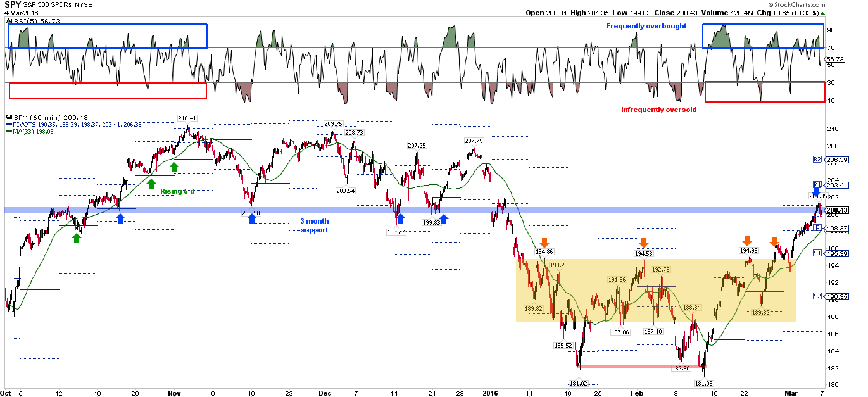The height and width of the screenshot is (397, 868).
Task: Select the S2 pivot level tag
Action: click(817, 296)
